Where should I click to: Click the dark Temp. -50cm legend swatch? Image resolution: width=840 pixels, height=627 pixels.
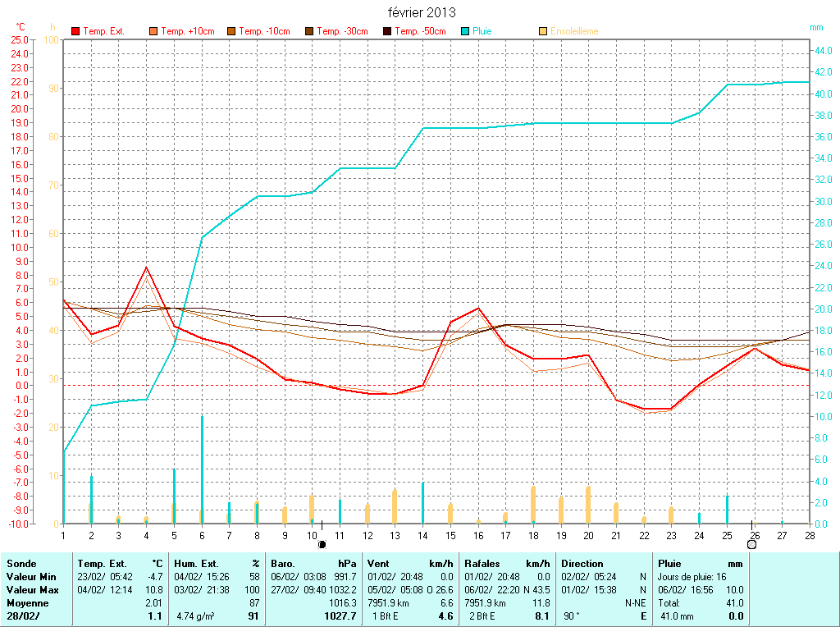click(388, 31)
